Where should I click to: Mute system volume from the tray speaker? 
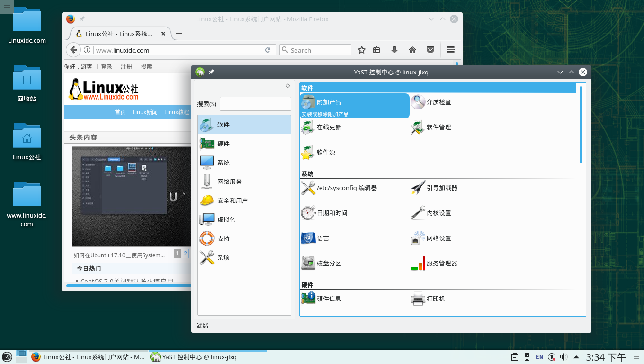pyautogui.click(x=563, y=357)
